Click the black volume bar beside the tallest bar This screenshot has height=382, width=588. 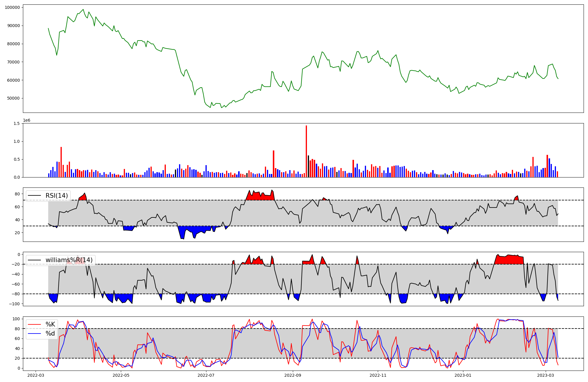coord(308,166)
